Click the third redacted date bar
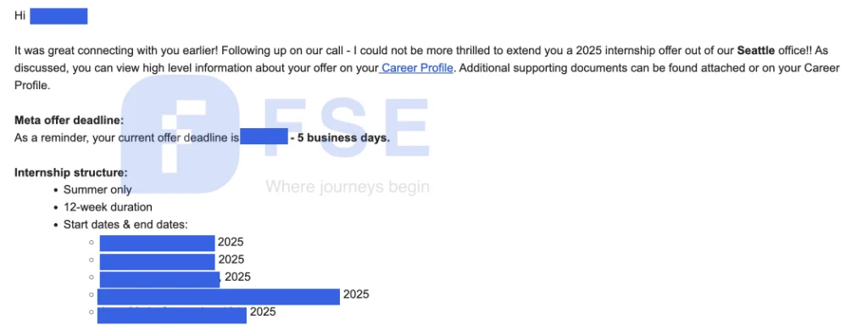This screenshot has height=331, width=868. 159,279
